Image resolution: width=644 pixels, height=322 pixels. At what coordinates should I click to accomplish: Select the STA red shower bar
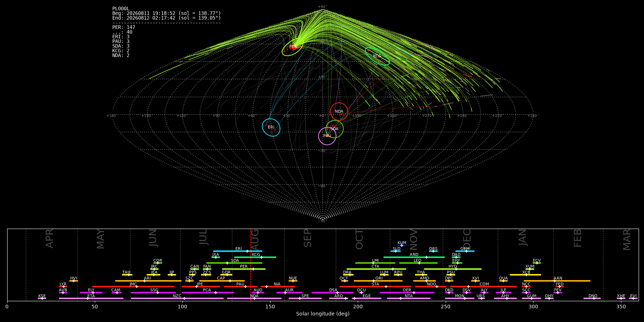click(x=375, y=287)
